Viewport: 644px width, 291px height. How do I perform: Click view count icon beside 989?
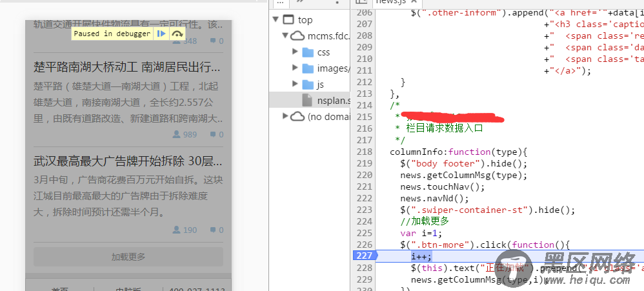pyautogui.click(x=177, y=134)
